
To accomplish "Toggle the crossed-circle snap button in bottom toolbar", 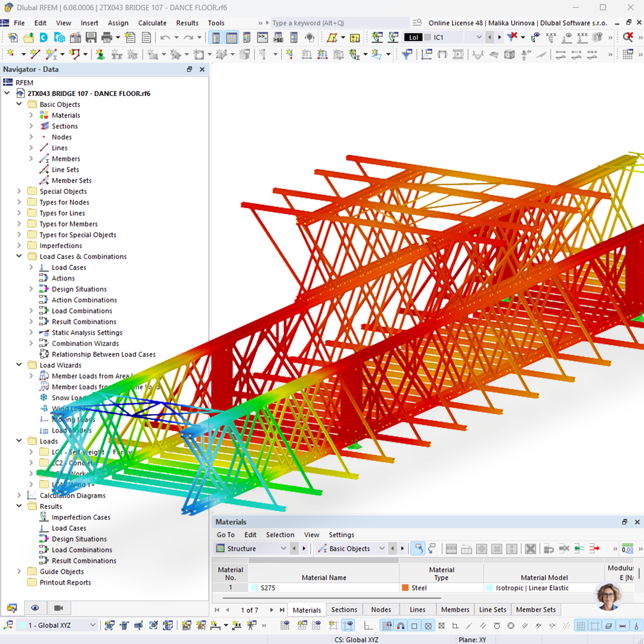I will click(x=428, y=626).
